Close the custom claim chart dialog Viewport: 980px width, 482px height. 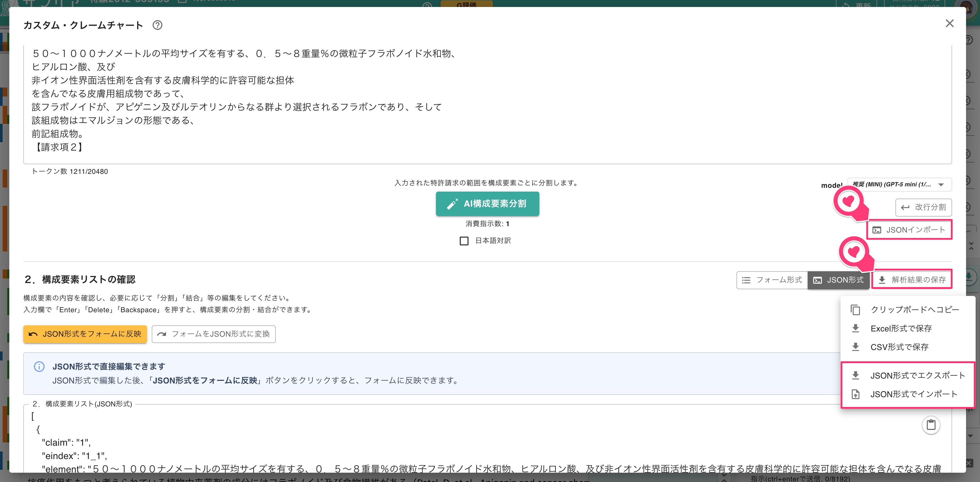click(x=949, y=24)
